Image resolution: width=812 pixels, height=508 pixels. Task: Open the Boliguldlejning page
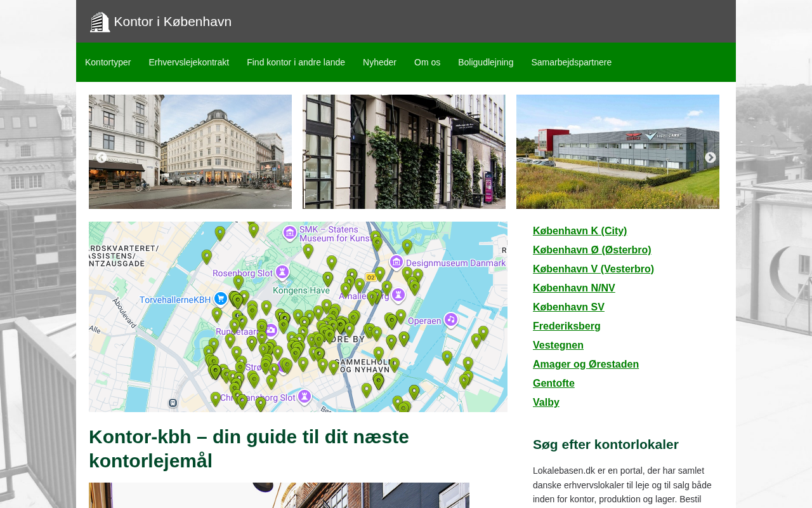click(x=486, y=62)
